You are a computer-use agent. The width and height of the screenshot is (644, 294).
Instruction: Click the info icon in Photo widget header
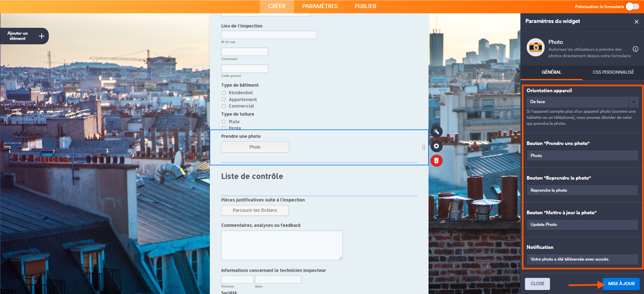click(x=636, y=49)
